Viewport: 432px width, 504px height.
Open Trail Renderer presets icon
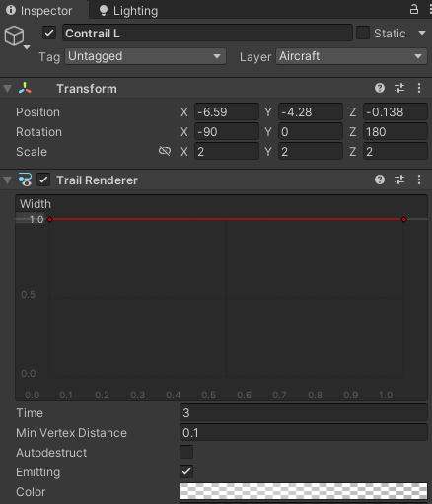[x=399, y=180]
